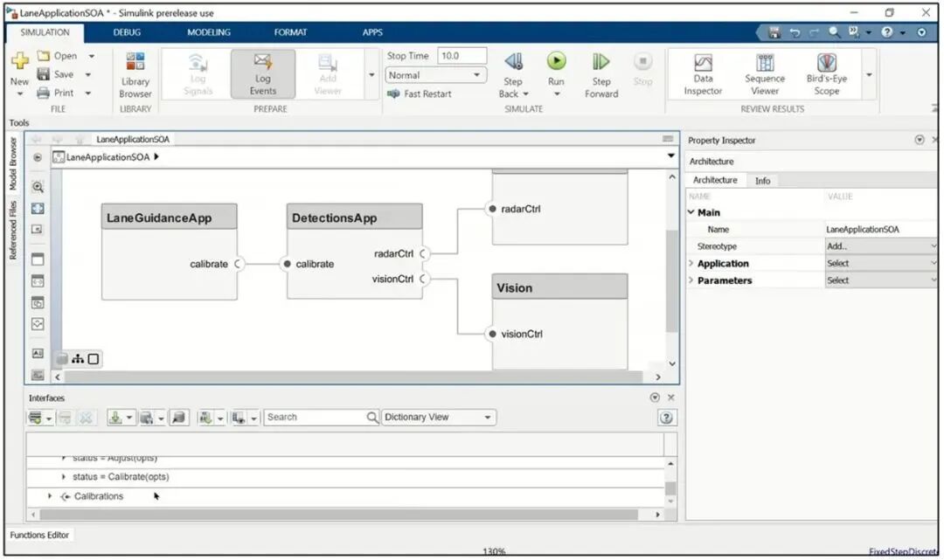Switch to the FORMAT ribbon tab
The height and width of the screenshot is (560, 944).
pyautogui.click(x=290, y=32)
